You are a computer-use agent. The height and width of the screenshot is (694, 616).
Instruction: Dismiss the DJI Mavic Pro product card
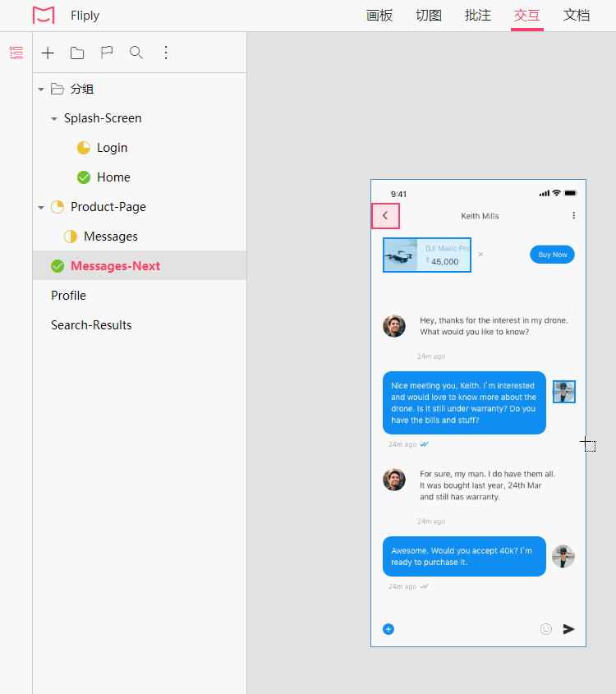click(x=480, y=255)
